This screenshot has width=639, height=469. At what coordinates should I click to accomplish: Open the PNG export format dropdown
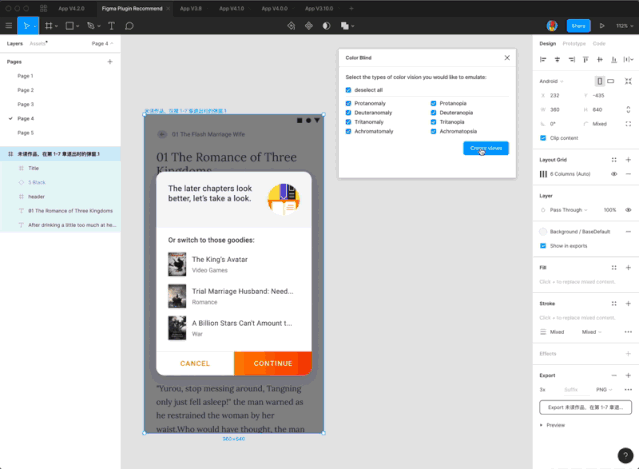point(603,389)
